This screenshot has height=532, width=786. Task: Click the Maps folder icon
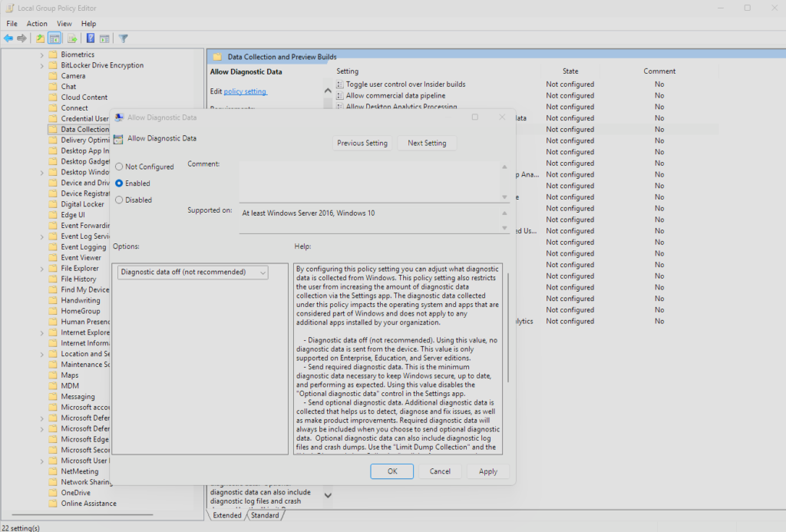coord(53,375)
